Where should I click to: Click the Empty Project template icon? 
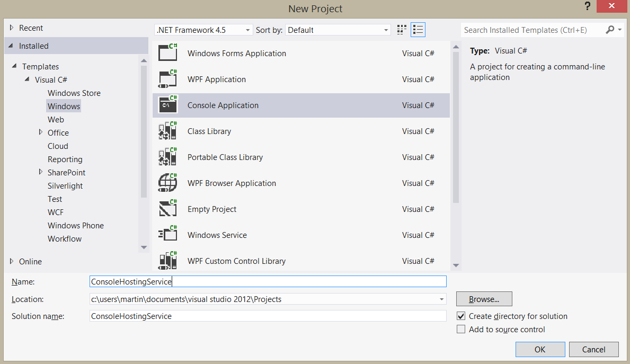(167, 209)
